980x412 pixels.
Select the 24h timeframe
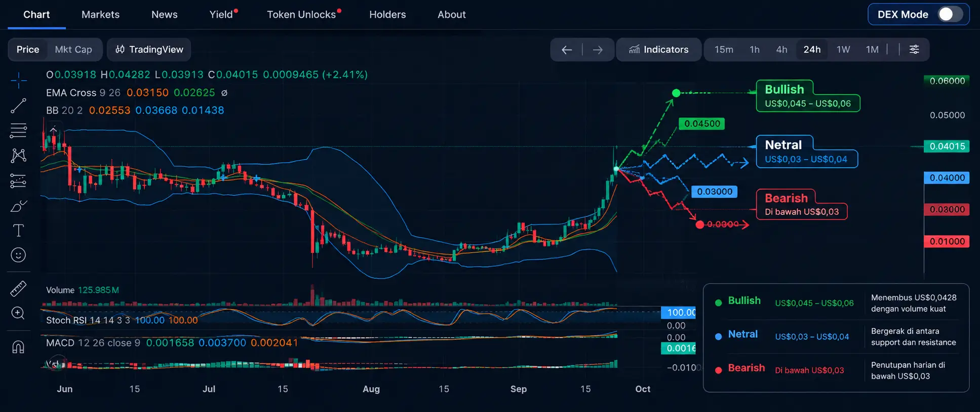812,49
